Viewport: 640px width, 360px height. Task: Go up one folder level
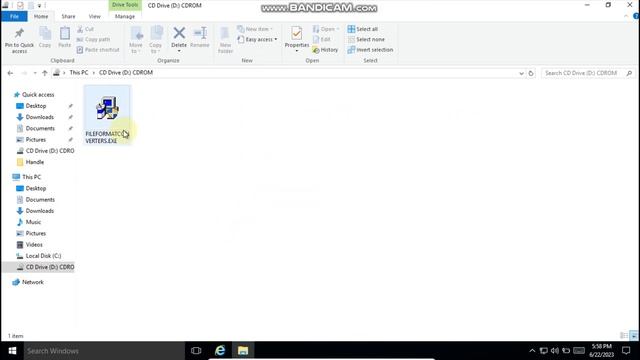(44, 73)
